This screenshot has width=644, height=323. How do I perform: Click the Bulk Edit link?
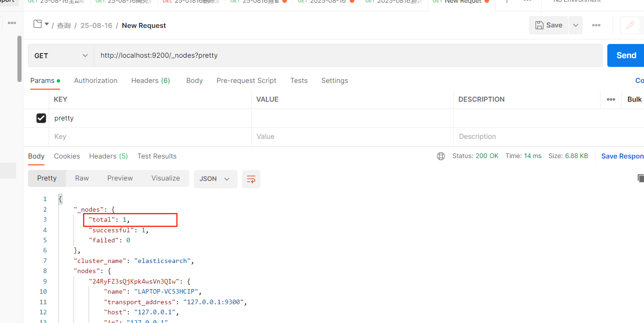[635, 99]
